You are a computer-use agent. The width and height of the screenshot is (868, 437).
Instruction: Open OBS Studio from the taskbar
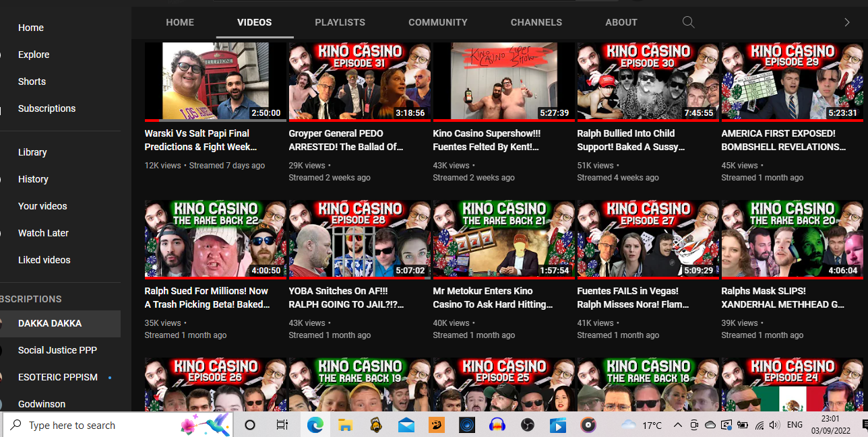coord(527,425)
